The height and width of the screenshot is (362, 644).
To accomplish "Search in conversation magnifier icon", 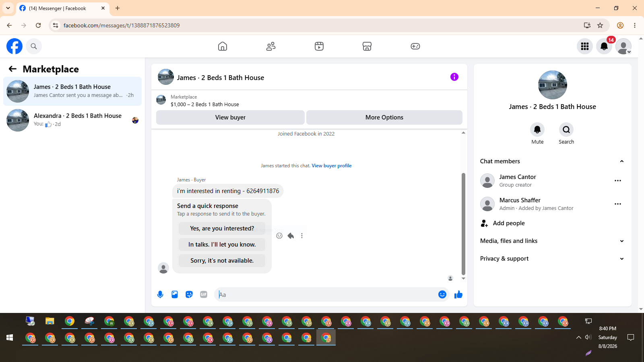I will [566, 130].
